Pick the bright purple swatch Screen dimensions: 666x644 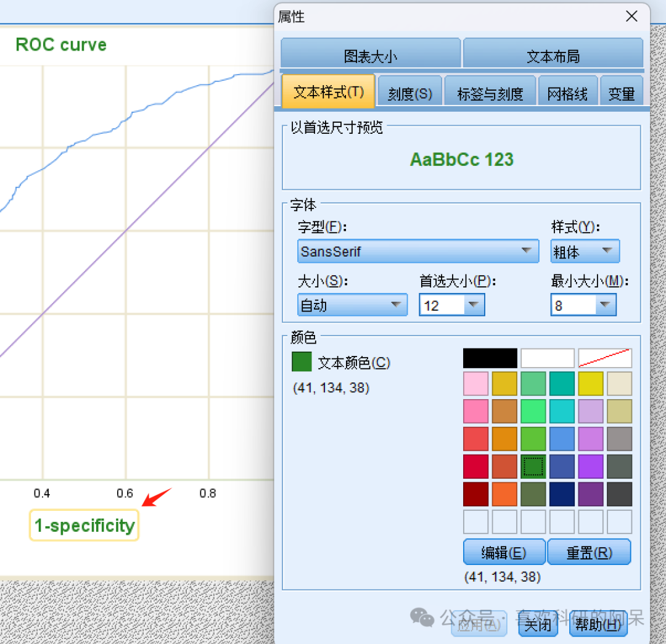pyautogui.click(x=590, y=466)
